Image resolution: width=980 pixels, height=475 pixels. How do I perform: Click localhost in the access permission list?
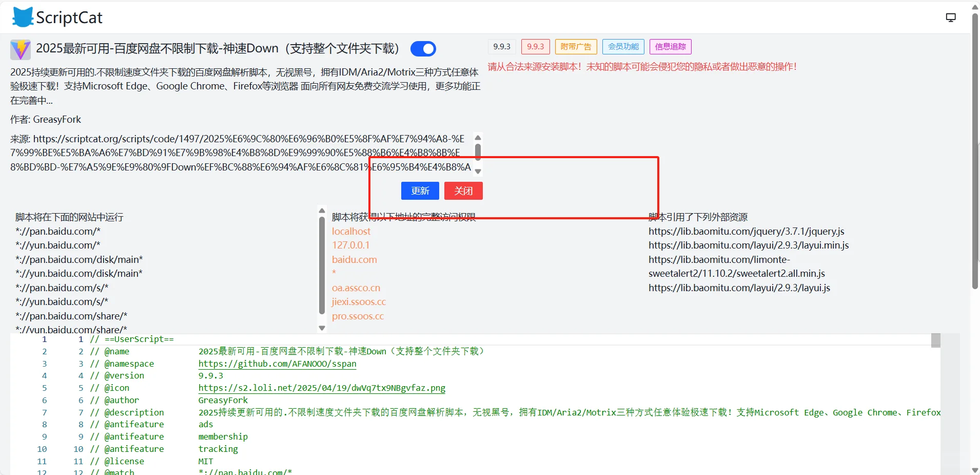pyautogui.click(x=351, y=231)
